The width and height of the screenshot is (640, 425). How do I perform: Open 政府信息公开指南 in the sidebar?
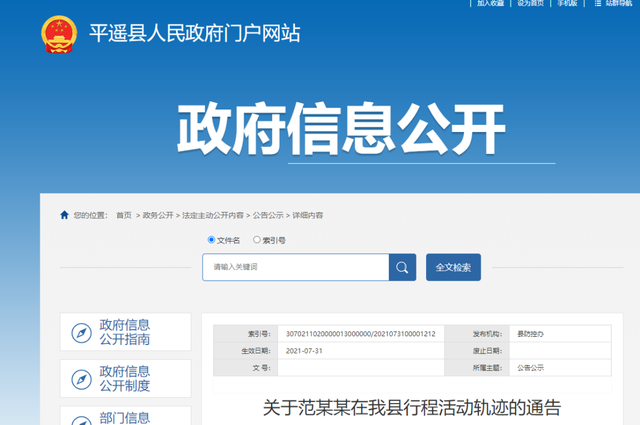pyautogui.click(x=125, y=333)
